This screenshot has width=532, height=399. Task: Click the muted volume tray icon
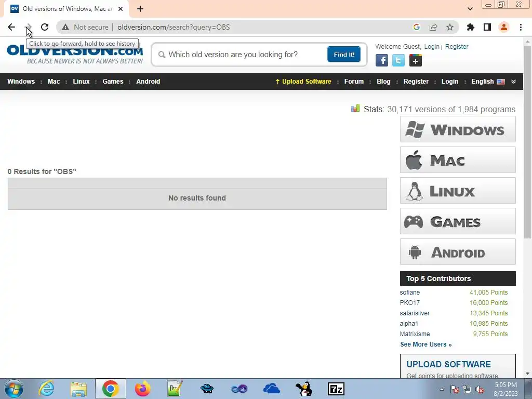coord(480,390)
